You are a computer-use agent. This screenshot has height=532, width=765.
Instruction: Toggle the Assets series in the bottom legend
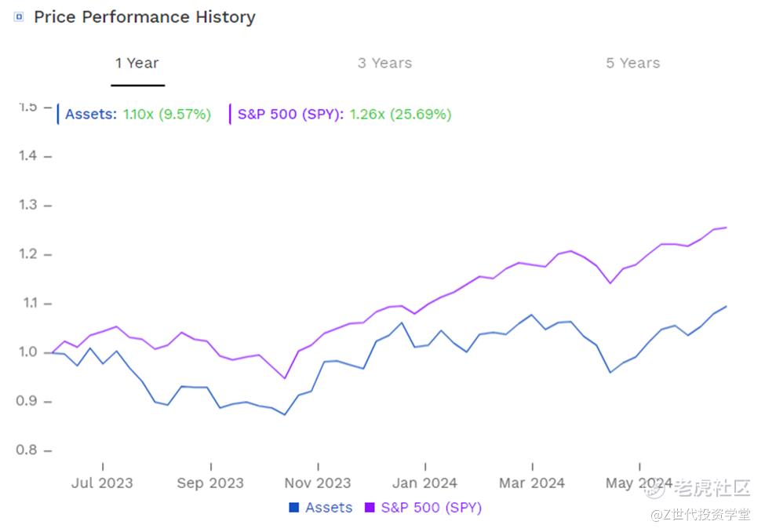pos(329,508)
